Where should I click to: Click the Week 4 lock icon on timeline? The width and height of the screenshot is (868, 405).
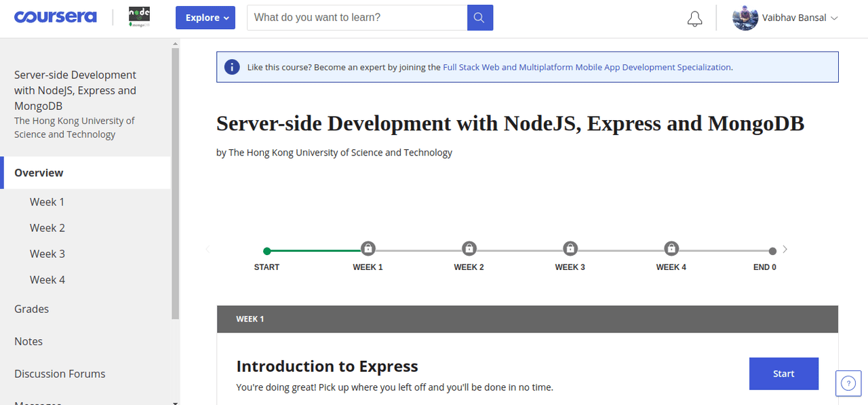point(671,248)
